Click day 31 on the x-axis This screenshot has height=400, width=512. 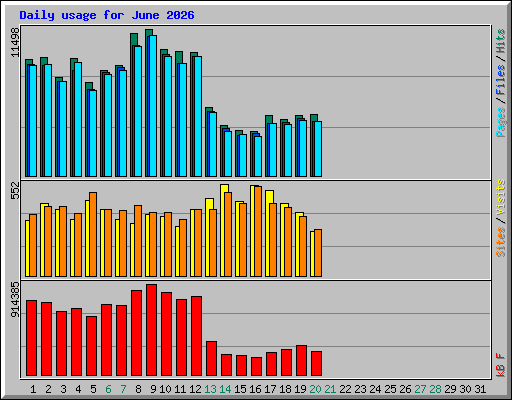[x=480, y=389]
